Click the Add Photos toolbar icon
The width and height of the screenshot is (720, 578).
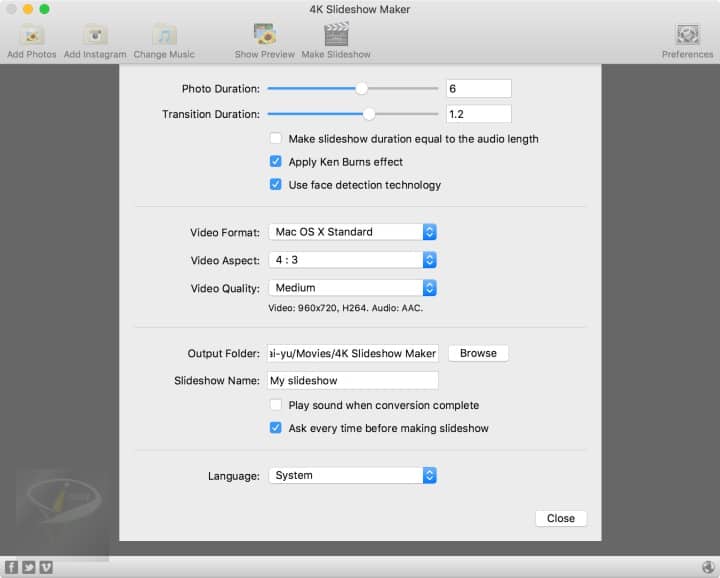tap(31, 36)
